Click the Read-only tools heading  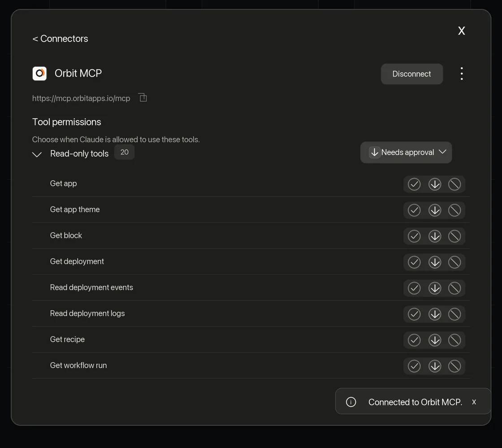coord(79,154)
